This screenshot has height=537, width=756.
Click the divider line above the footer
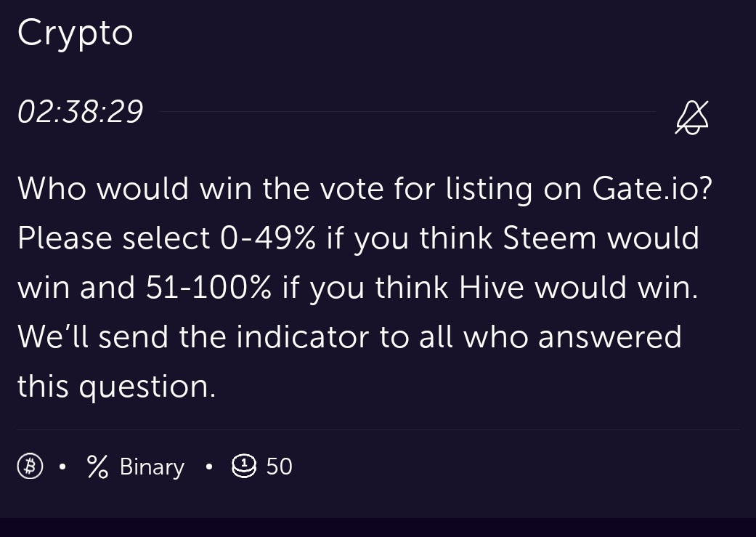pos(378,429)
